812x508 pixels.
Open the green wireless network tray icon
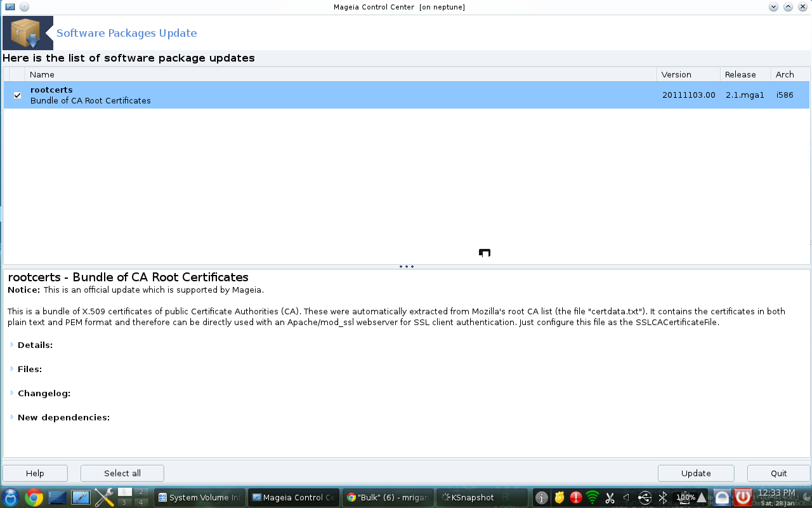(x=593, y=498)
